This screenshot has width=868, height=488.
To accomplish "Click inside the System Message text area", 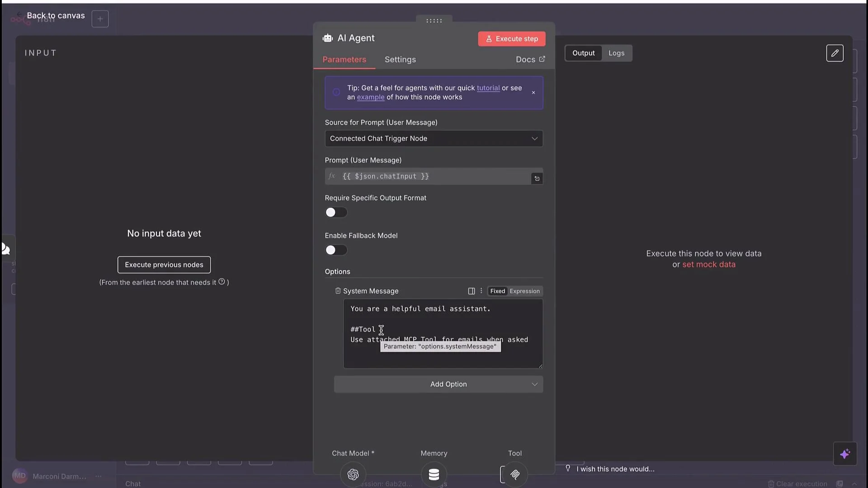I will [x=443, y=334].
